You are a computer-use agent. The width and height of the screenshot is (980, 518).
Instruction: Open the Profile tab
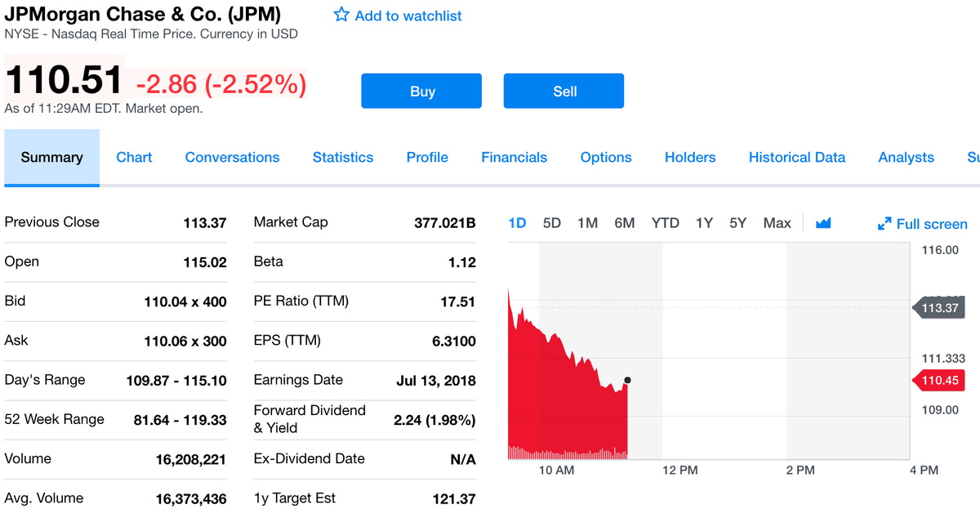(426, 157)
